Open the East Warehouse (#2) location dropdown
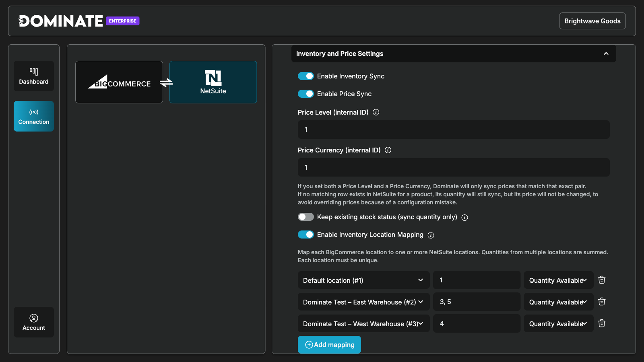 [364, 302]
